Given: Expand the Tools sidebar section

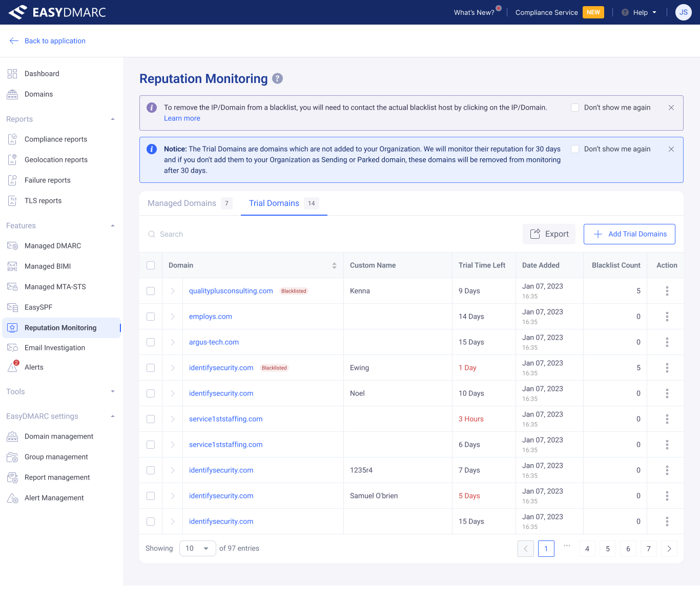Looking at the screenshot, I should tap(113, 391).
